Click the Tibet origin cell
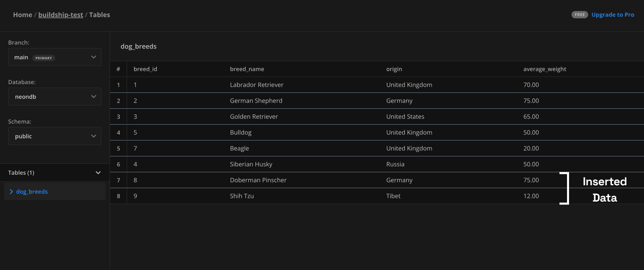Image resolution: width=644 pixels, height=270 pixels. coord(393,196)
